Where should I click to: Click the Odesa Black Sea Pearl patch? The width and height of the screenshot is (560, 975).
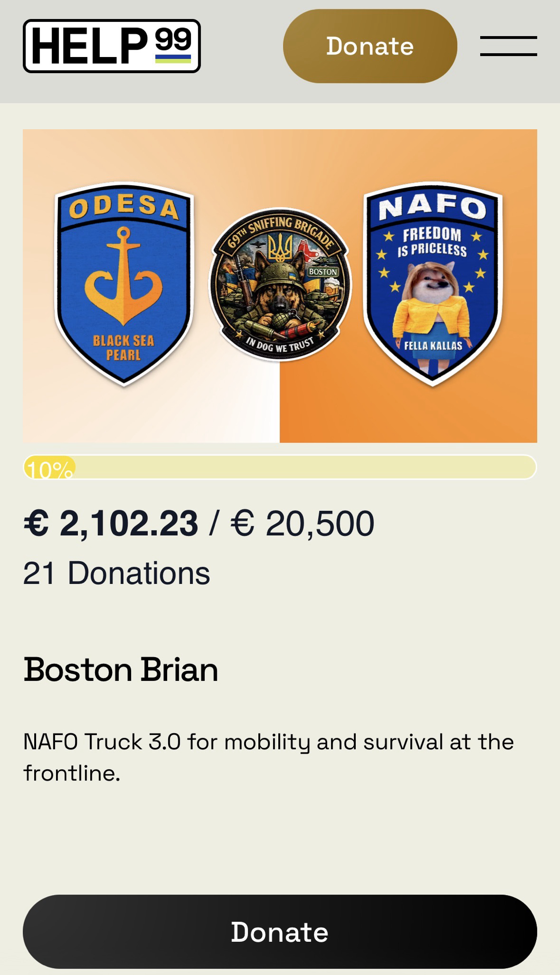coord(124,283)
